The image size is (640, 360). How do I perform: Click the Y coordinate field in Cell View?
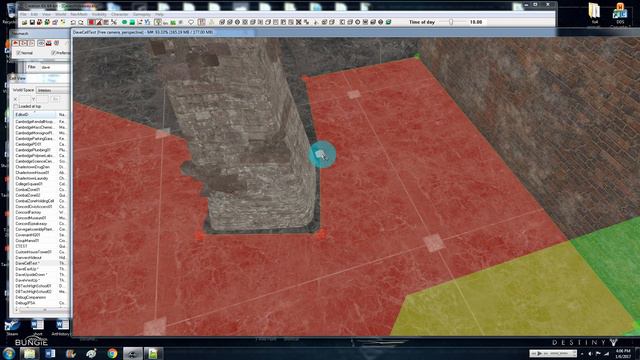point(42,99)
